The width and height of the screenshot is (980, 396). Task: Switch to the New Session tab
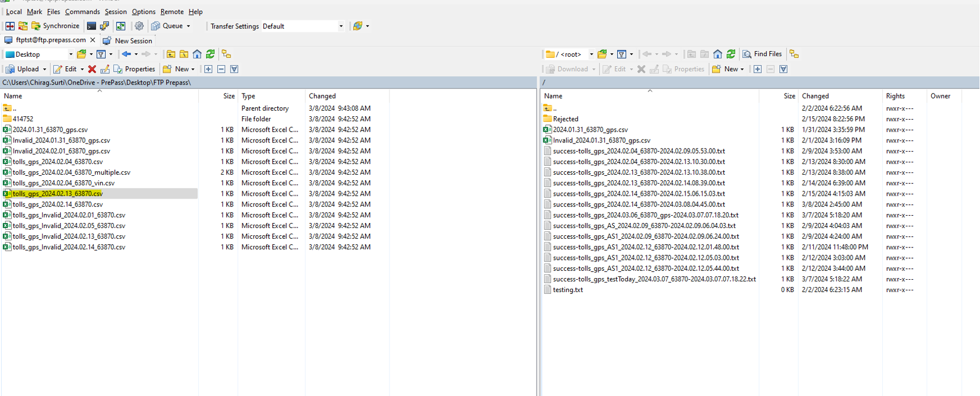[133, 41]
